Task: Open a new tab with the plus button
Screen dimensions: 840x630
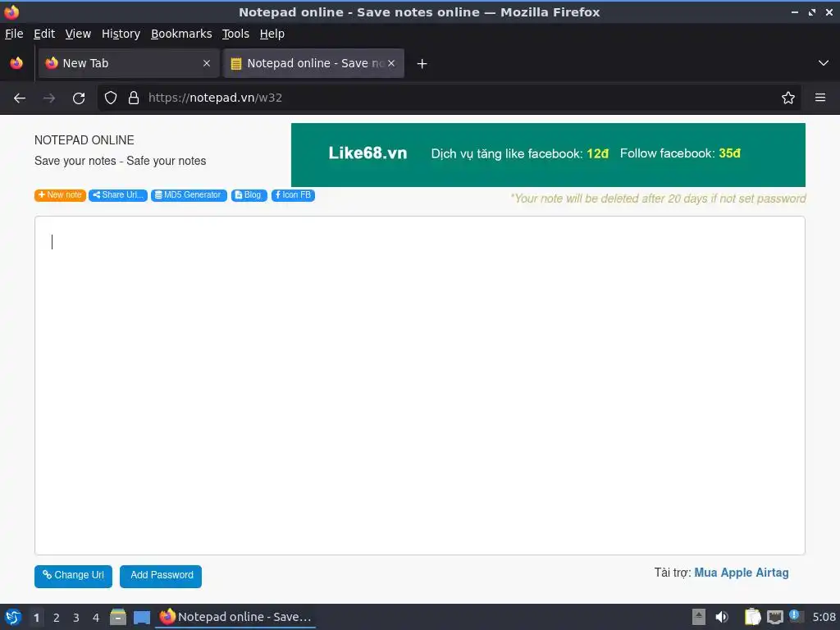Action: [x=422, y=64]
